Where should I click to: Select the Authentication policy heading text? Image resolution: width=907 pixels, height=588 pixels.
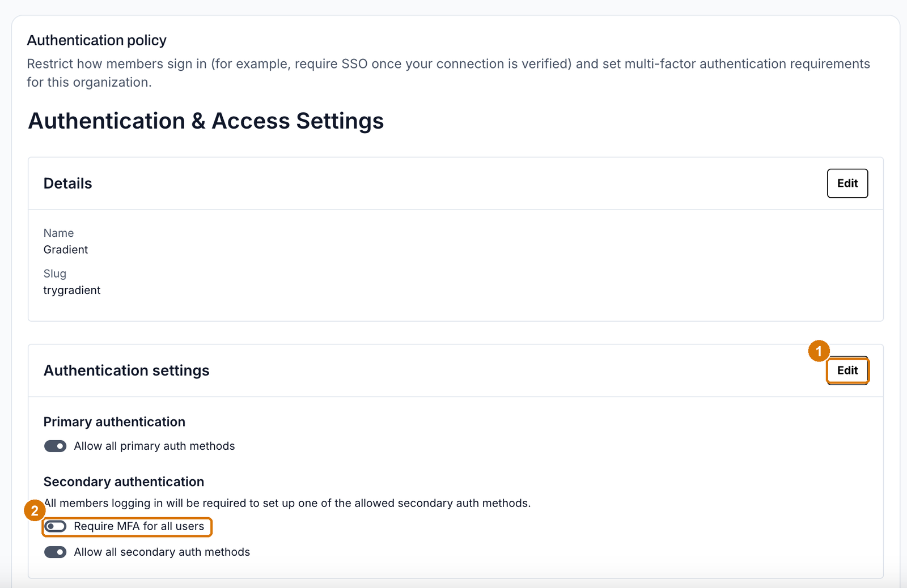[97, 40]
